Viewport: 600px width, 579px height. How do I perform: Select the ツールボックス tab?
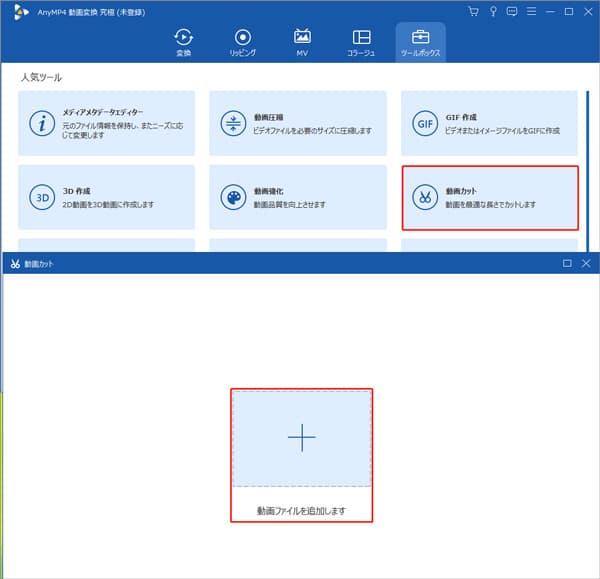[x=420, y=42]
